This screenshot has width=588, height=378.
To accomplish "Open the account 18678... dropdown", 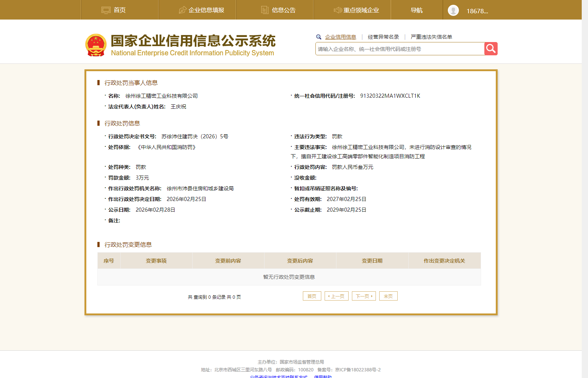I will pyautogui.click(x=477, y=11).
